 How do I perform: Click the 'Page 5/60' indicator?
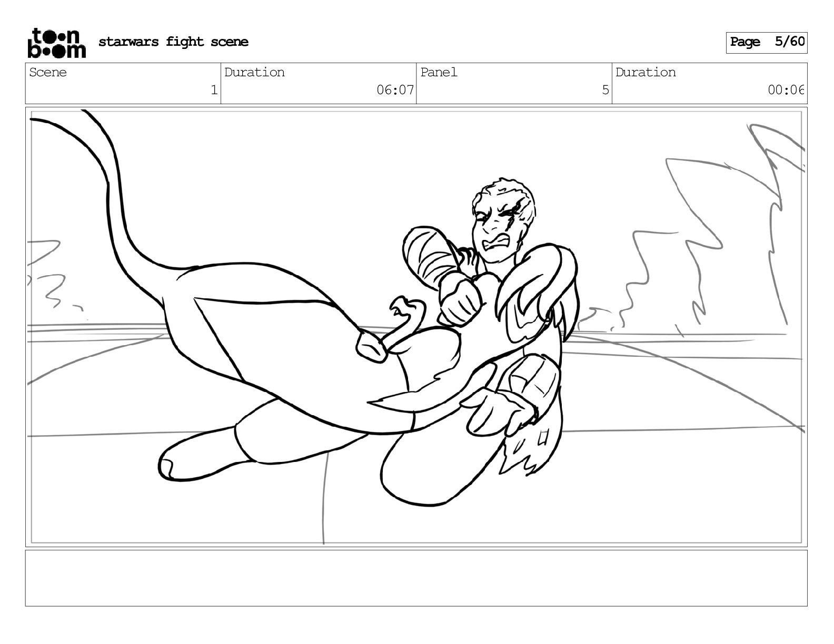point(767,42)
